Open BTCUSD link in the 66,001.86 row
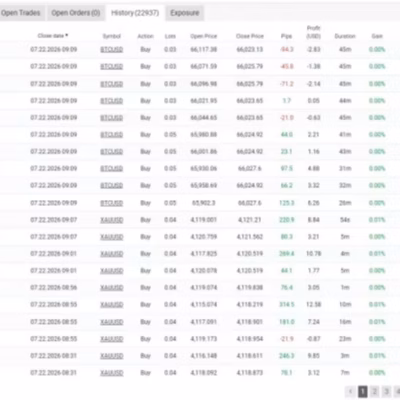The width and height of the screenshot is (400, 400). pos(112,152)
